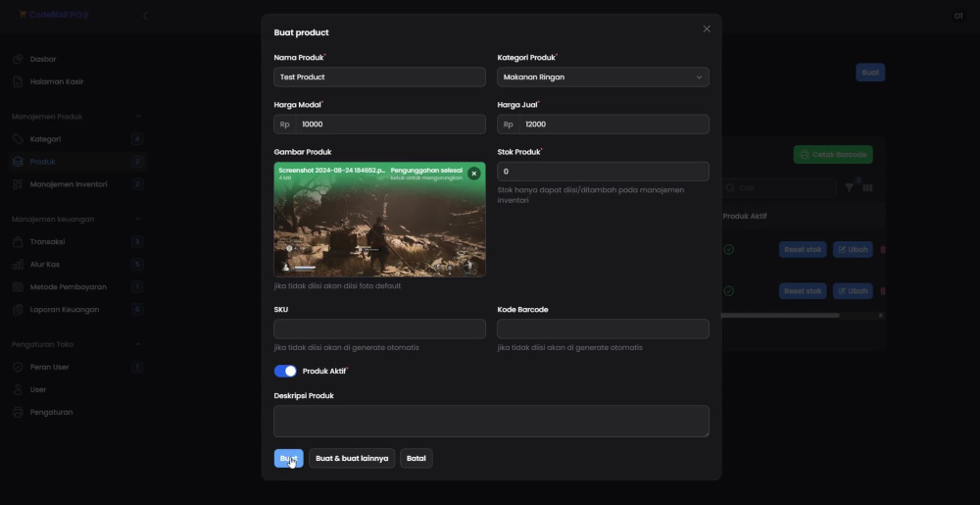Viewport: 980px width, 505px height.
Task: Click the Metode Pembayaran icon
Action: (x=18, y=286)
